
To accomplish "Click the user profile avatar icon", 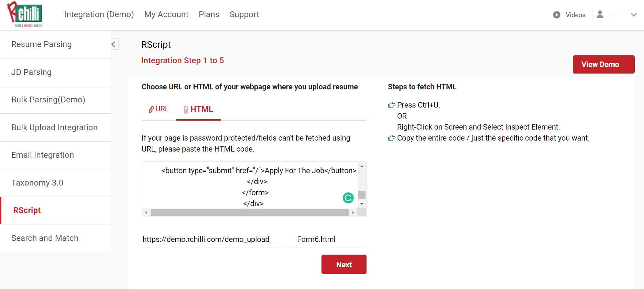I will coord(600,14).
